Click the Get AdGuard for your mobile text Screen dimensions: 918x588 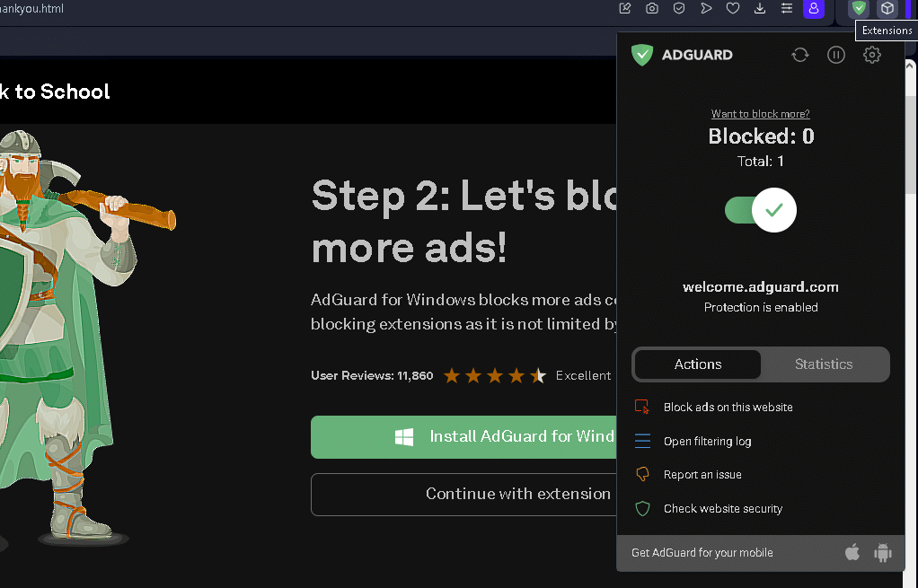[702, 552]
